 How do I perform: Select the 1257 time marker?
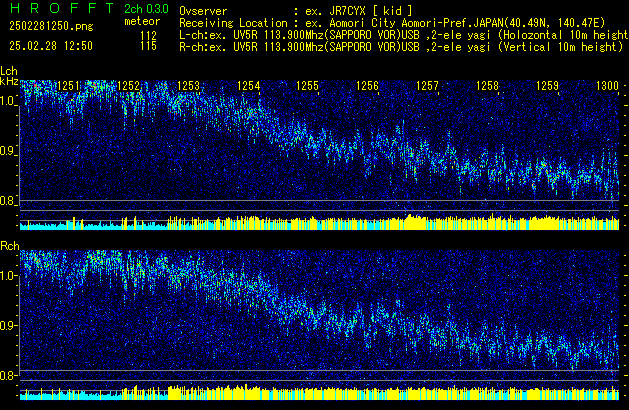coord(428,86)
